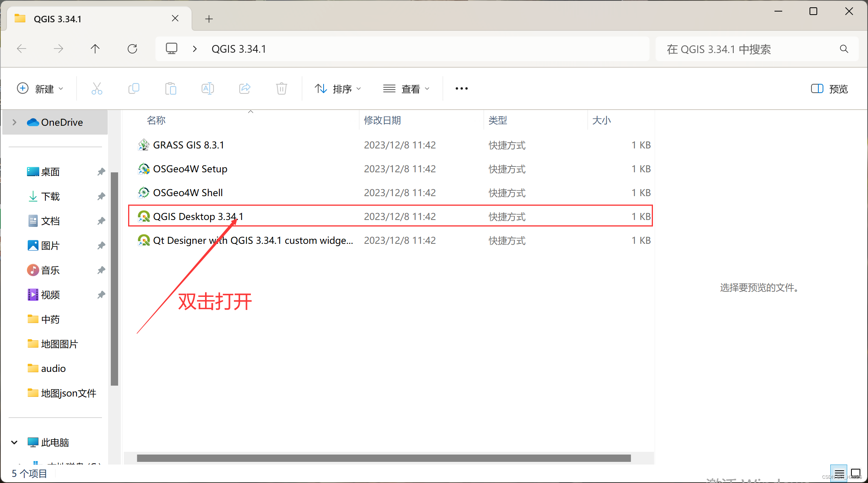Select QGIS Desktop 3.34.1 shortcut icon
The width and height of the screenshot is (868, 483).
pyautogui.click(x=144, y=217)
